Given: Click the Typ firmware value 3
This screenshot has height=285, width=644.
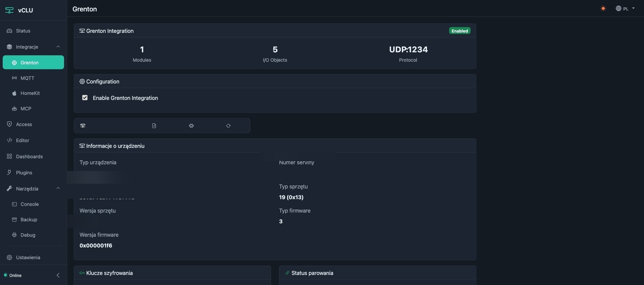Looking at the screenshot, I should [281, 221].
